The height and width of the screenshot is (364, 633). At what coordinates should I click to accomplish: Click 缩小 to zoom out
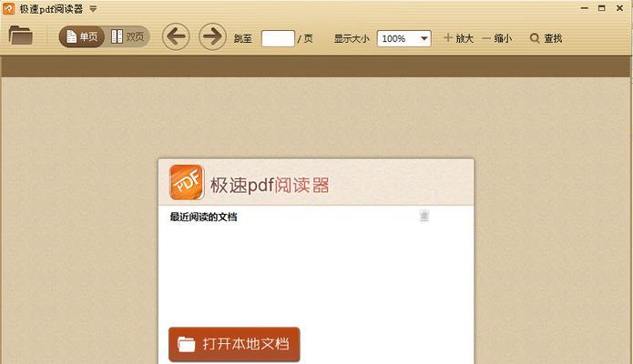[497, 38]
